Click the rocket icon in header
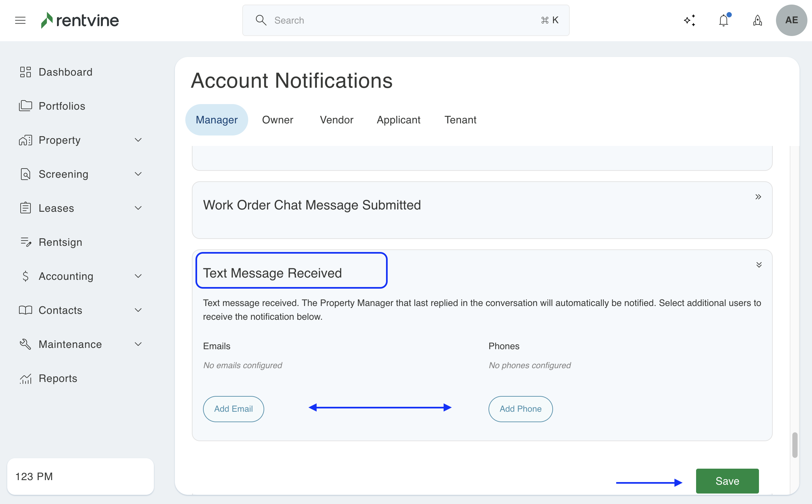The image size is (812, 504). 757,20
